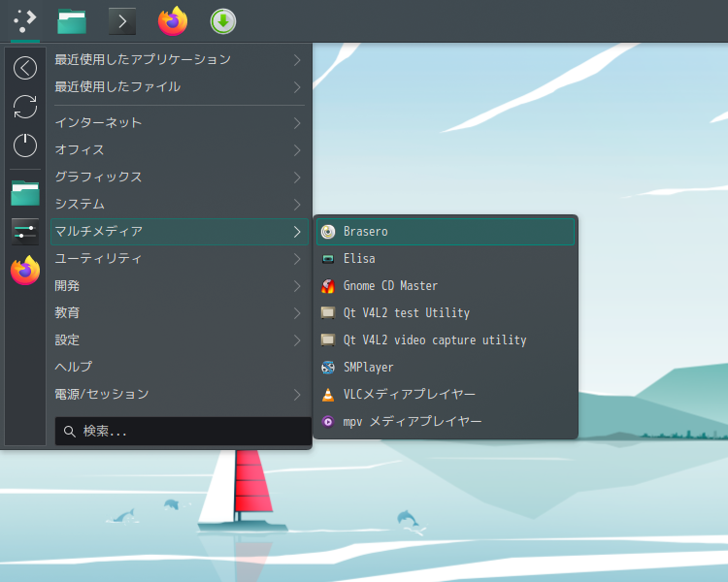Image resolution: width=728 pixels, height=582 pixels.
Task: Expand the 開発 category arrow
Action: pos(297,286)
